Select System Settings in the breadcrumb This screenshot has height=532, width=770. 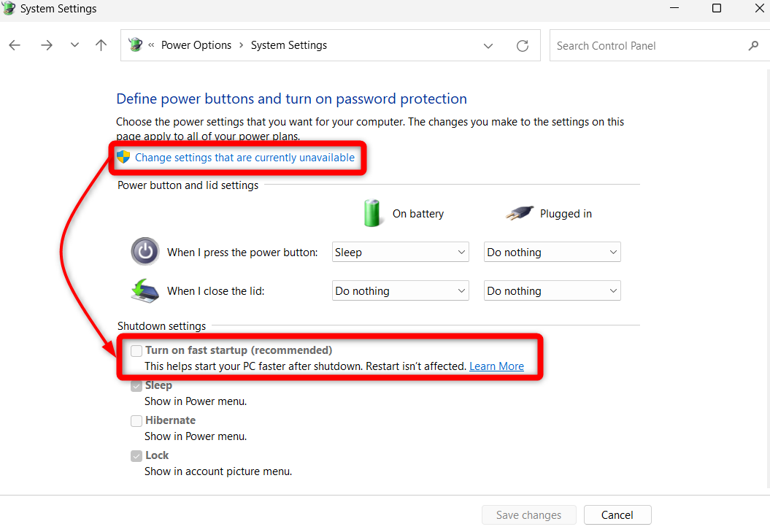pyautogui.click(x=288, y=45)
